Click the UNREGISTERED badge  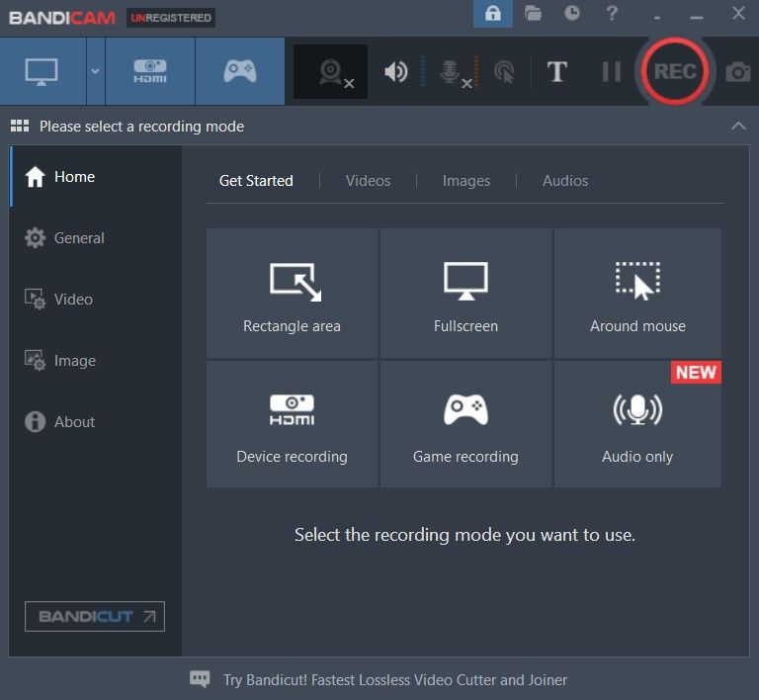tap(171, 18)
